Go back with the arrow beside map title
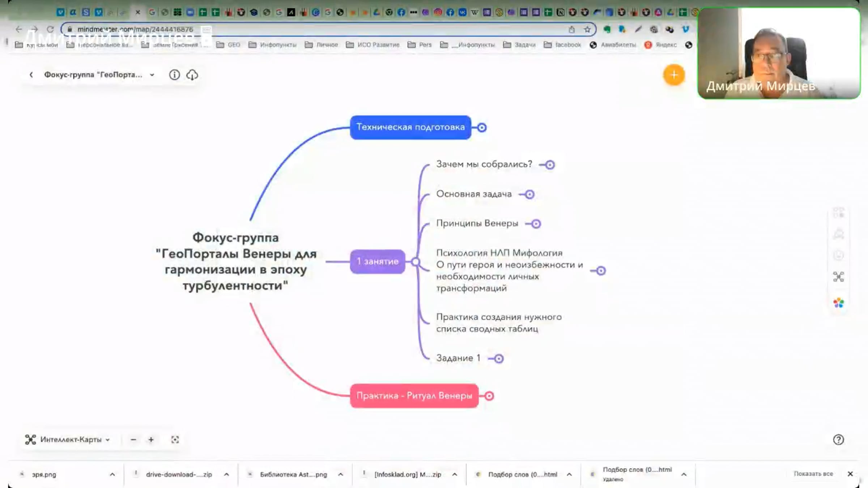Screen dimensions: 868x488 [31, 75]
